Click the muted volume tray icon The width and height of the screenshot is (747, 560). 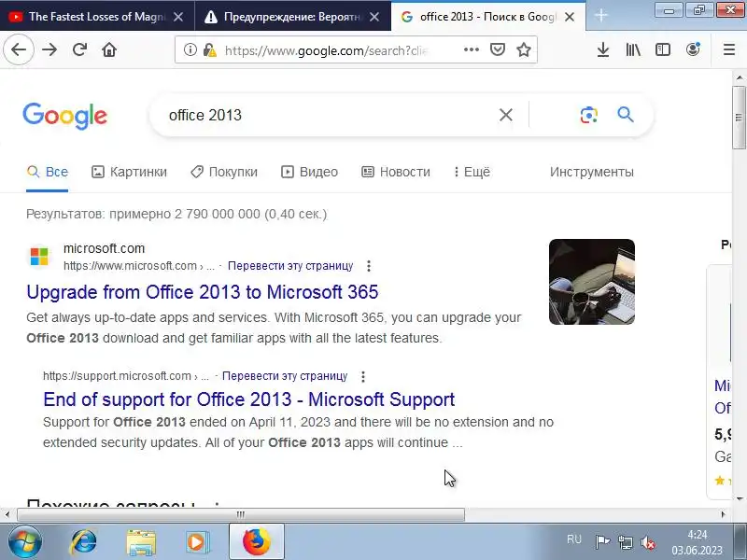click(648, 542)
